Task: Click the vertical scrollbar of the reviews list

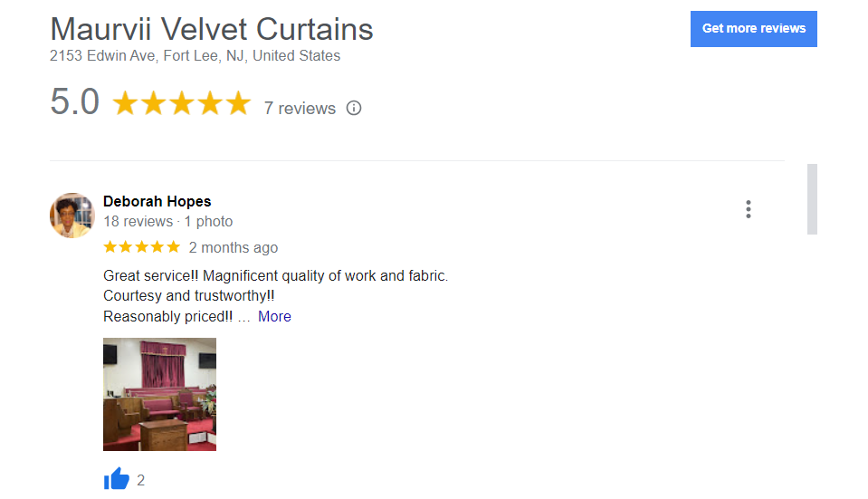Action: point(812,199)
